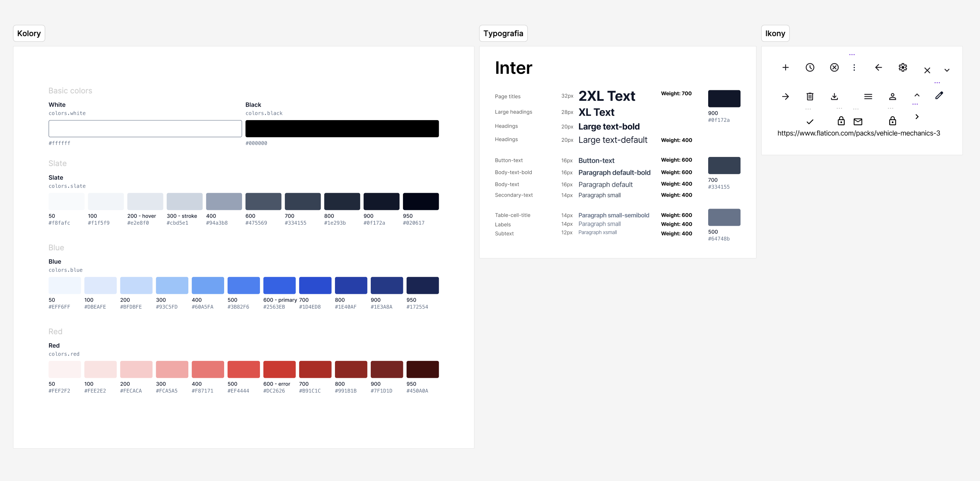Pick Red 600 error swatch

point(279,369)
